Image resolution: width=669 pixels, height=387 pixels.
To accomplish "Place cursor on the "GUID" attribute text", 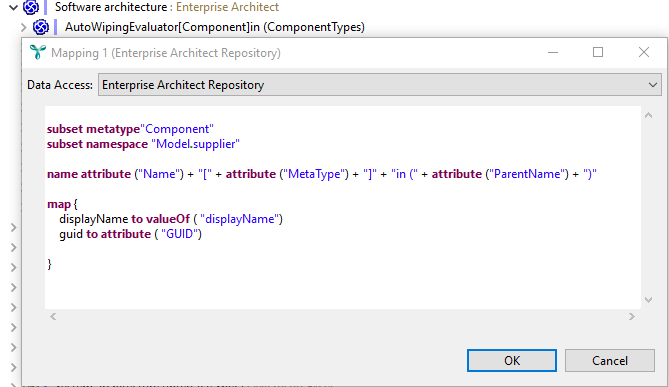I will click(x=181, y=234).
